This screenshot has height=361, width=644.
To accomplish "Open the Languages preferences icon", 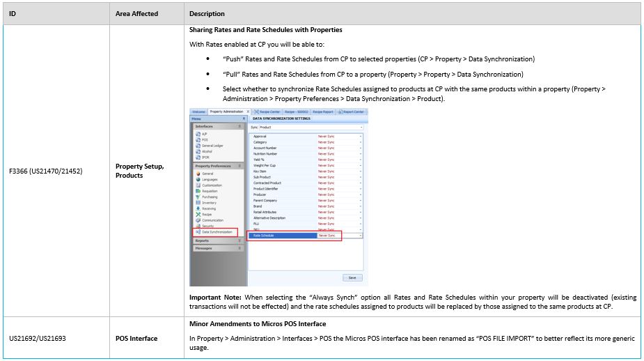I will click(198, 179).
